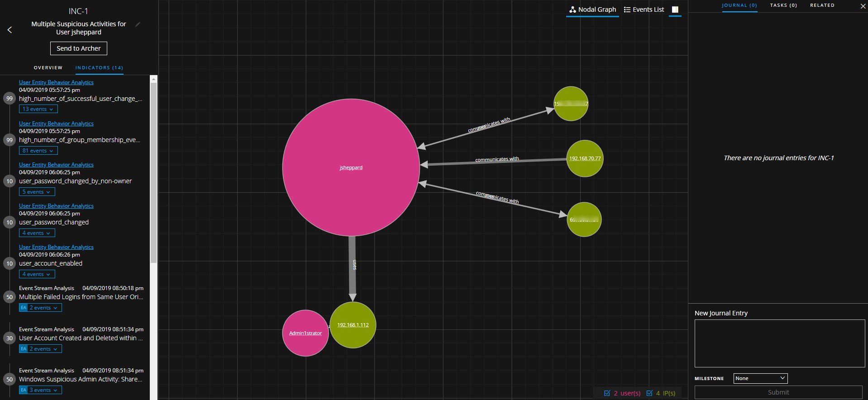Toggle the IP(s) checkbox filter

pyautogui.click(x=649, y=393)
